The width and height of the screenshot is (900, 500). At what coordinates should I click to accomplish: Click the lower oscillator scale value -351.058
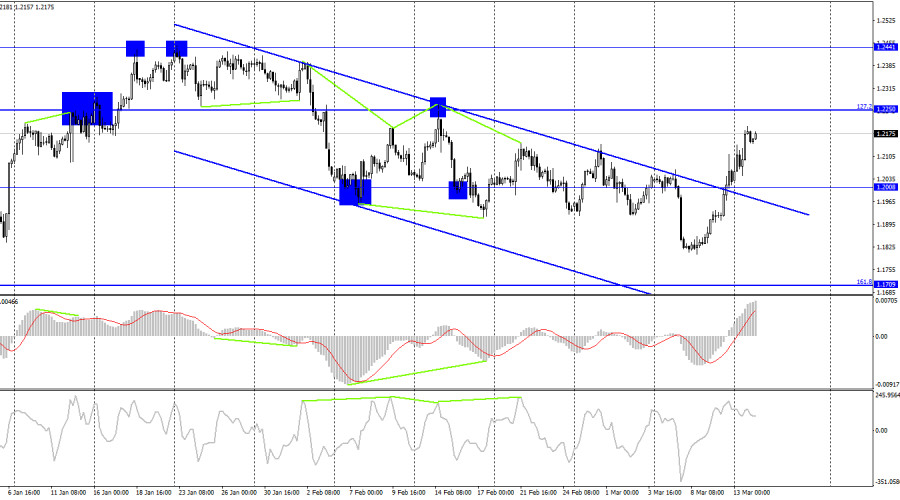click(887, 482)
